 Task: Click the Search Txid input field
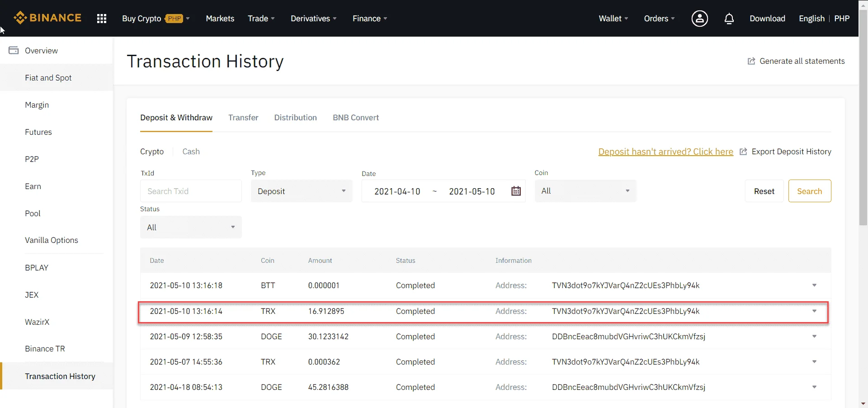pyautogui.click(x=191, y=191)
